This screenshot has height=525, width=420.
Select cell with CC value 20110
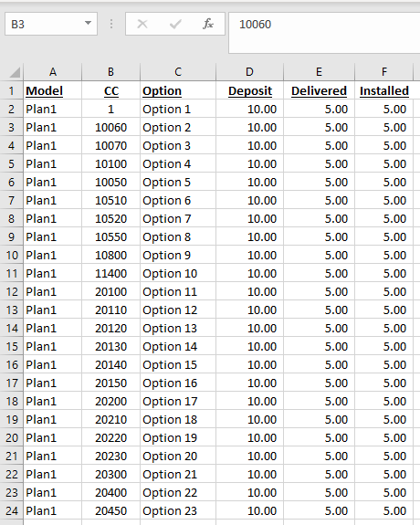[110, 310]
